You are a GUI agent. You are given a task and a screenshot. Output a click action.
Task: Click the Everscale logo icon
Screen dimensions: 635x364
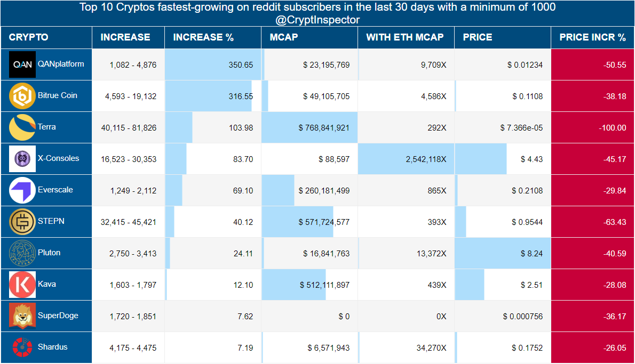(x=22, y=190)
